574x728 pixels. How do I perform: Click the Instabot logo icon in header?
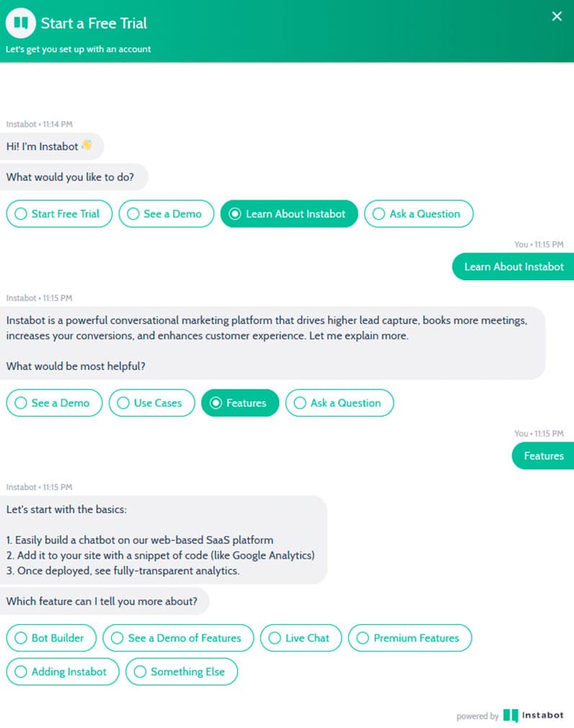tap(21, 23)
